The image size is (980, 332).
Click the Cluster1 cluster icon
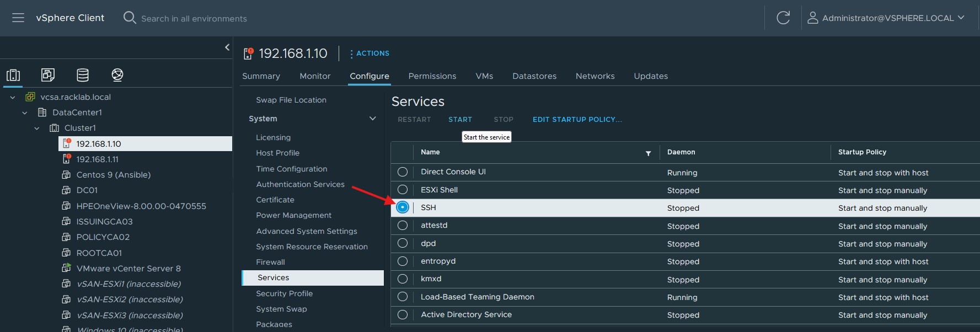click(54, 128)
